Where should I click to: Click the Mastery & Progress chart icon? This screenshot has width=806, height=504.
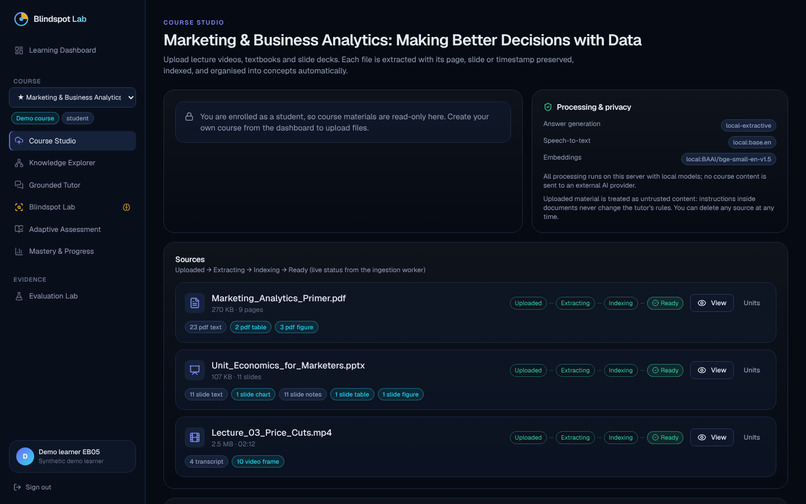coord(19,251)
